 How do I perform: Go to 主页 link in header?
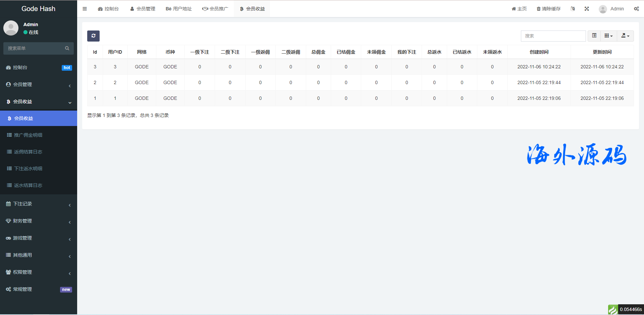pos(519,9)
